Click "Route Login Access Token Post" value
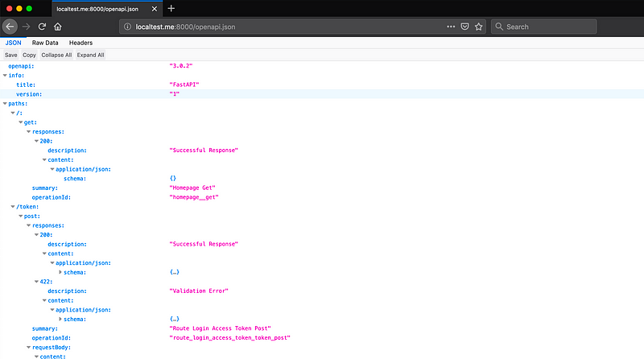Screen dimensions: 644x359 point(220,328)
